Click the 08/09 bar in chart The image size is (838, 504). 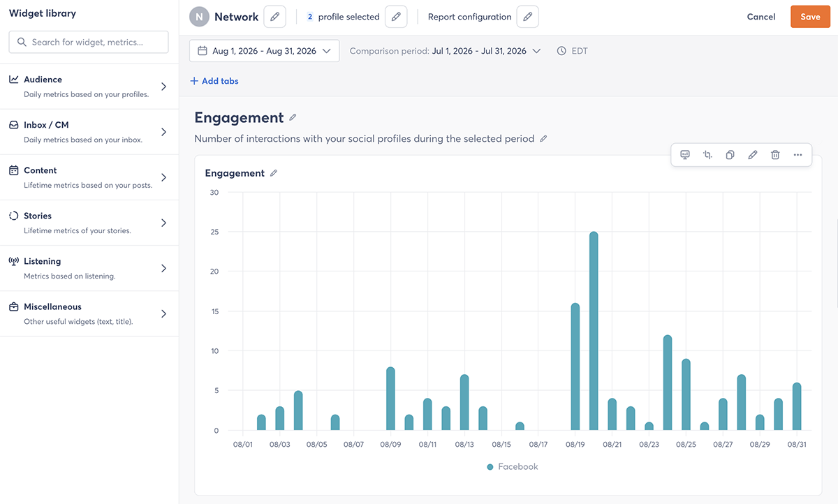click(390, 399)
